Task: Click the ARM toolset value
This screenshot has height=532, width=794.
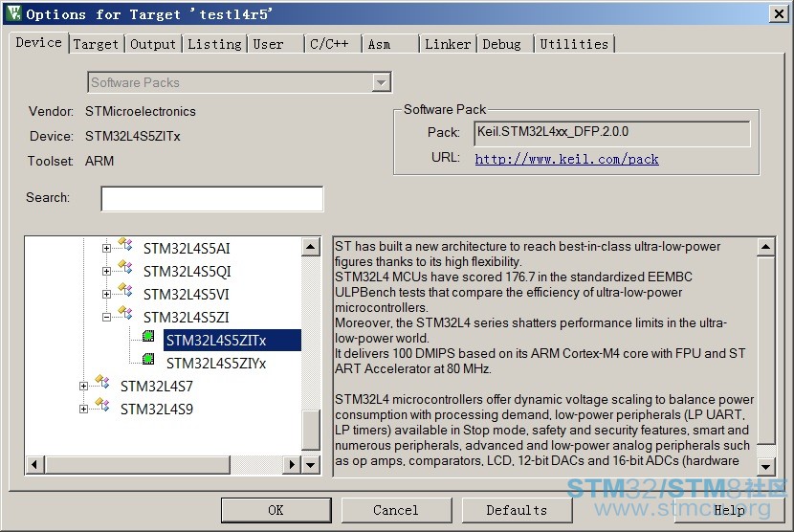Action: (x=99, y=161)
